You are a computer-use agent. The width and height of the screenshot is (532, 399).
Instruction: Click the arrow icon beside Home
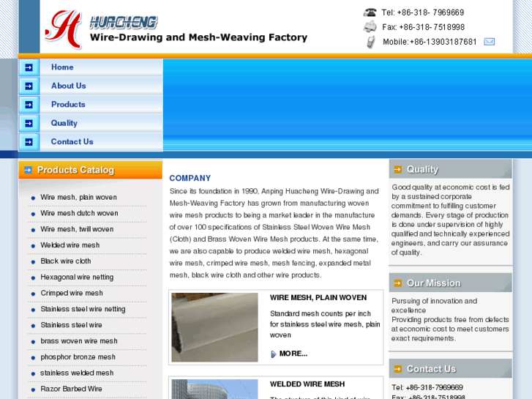29,67
